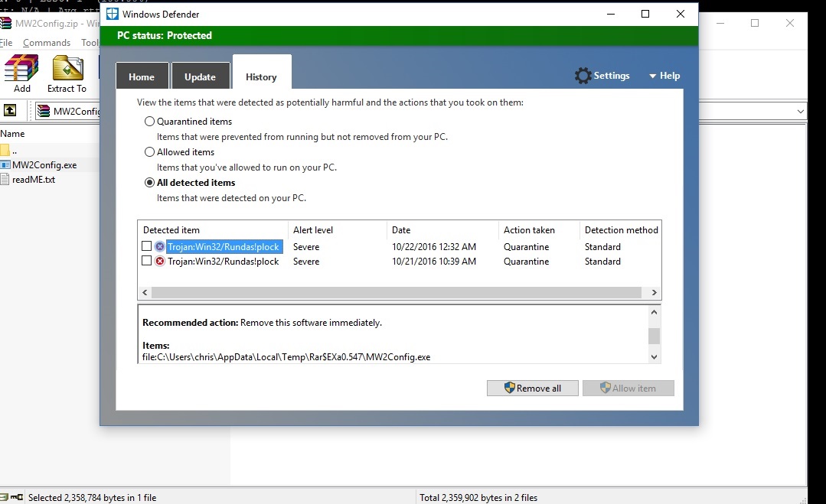Switch to the Update tab
This screenshot has width=826, height=504.
click(x=200, y=77)
